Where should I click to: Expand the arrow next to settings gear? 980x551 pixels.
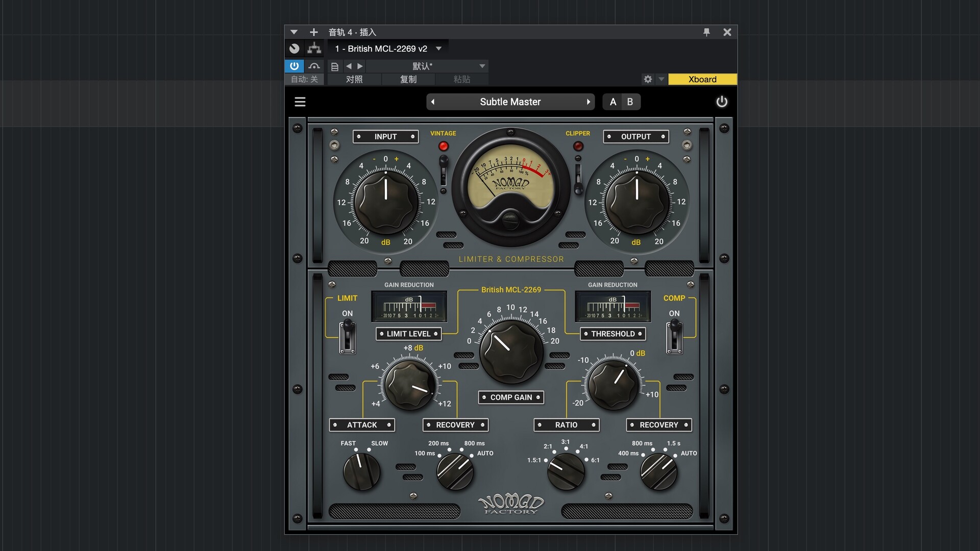661,79
